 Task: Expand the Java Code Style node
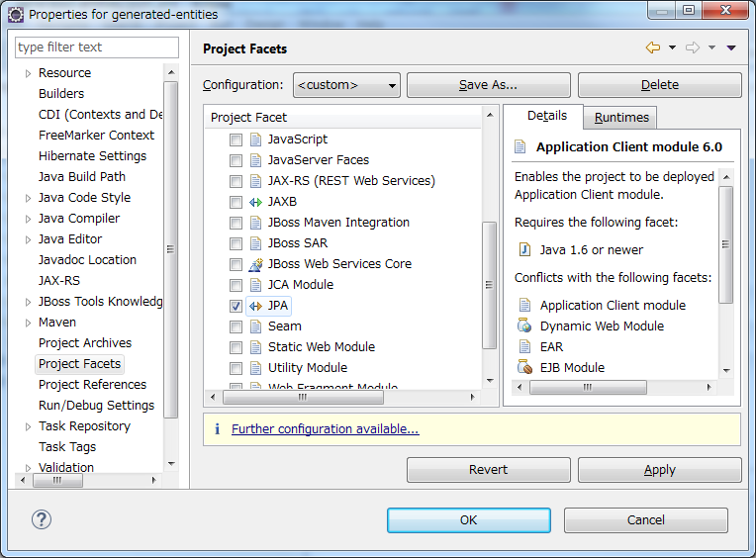point(28,198)
